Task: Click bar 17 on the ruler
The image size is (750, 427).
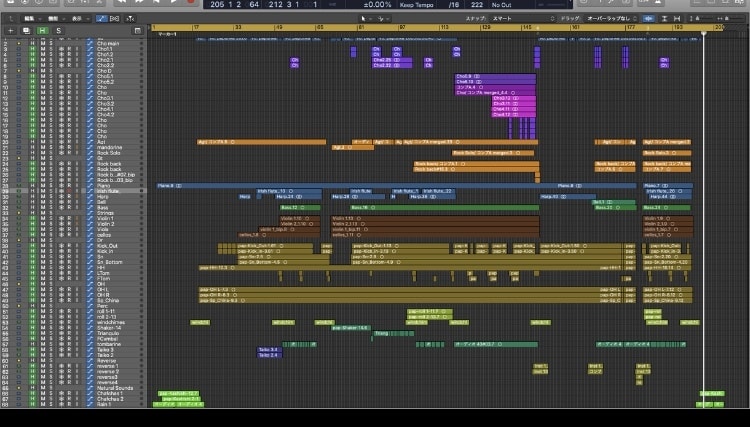Action: pos(196,27)
